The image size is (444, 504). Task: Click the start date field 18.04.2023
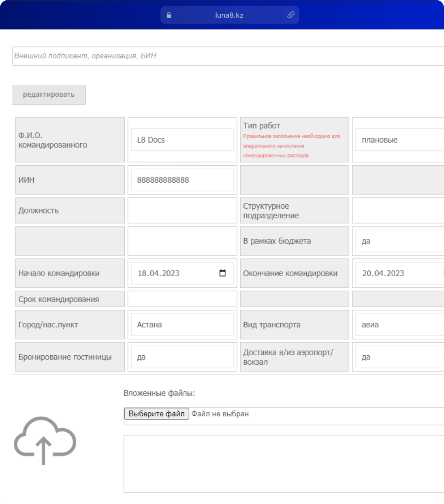(174, 273)
